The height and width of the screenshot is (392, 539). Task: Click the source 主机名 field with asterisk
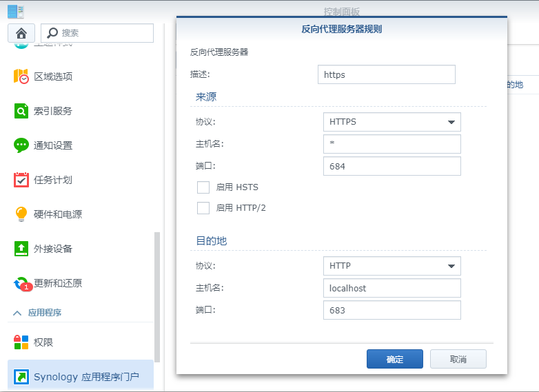coord(392,144)
